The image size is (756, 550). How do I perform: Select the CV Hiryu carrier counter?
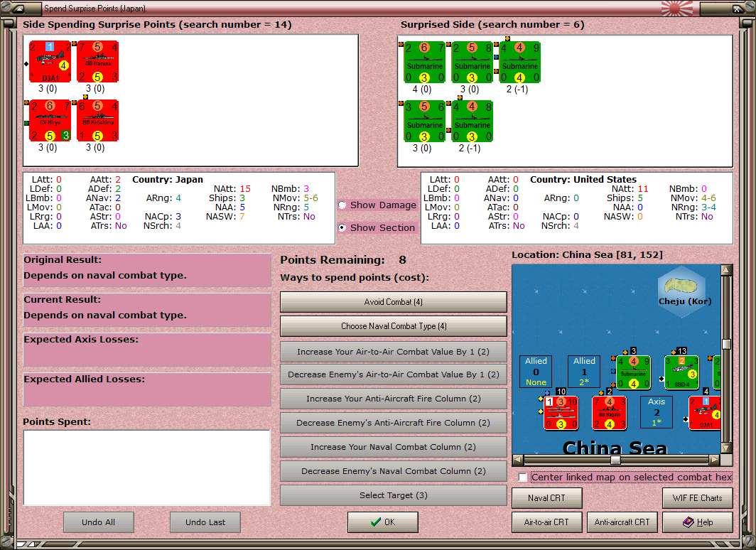50,121
